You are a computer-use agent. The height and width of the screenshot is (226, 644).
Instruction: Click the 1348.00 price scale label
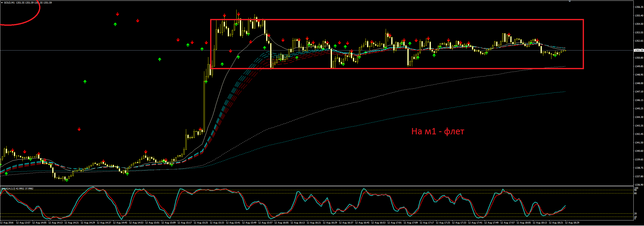tap(639, 83)
